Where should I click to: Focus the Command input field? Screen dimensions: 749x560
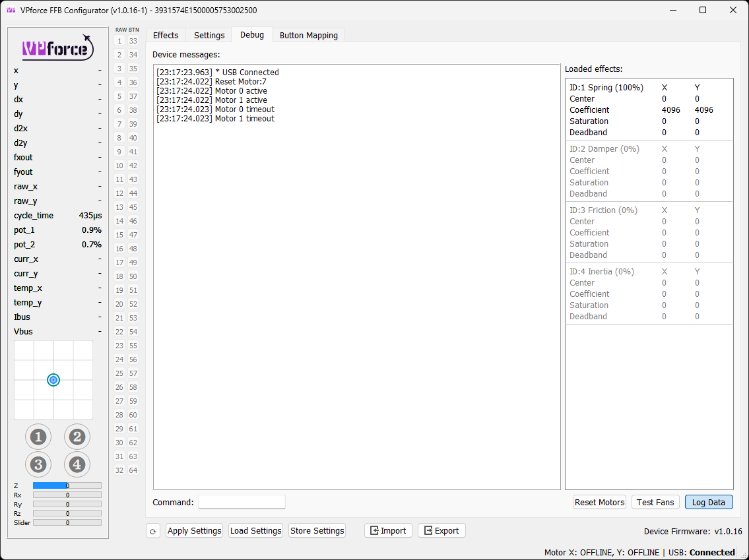[242, 502]
